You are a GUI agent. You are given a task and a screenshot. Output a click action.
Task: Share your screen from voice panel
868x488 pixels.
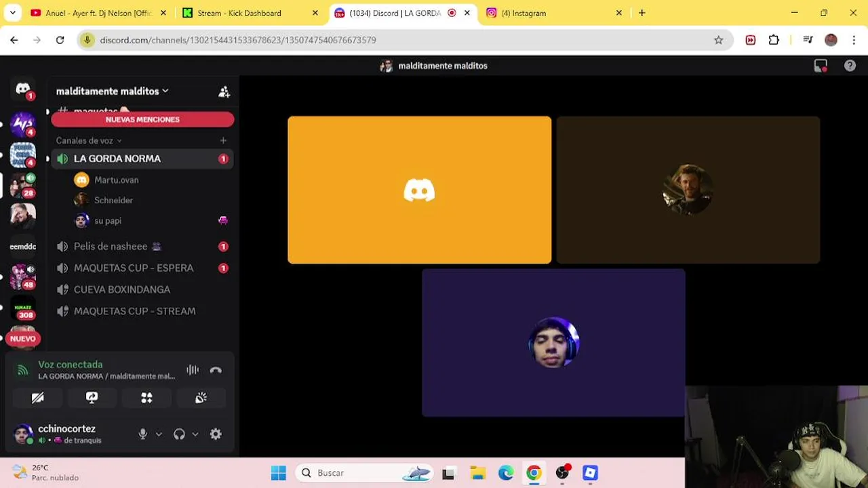[x=92, y=398]
